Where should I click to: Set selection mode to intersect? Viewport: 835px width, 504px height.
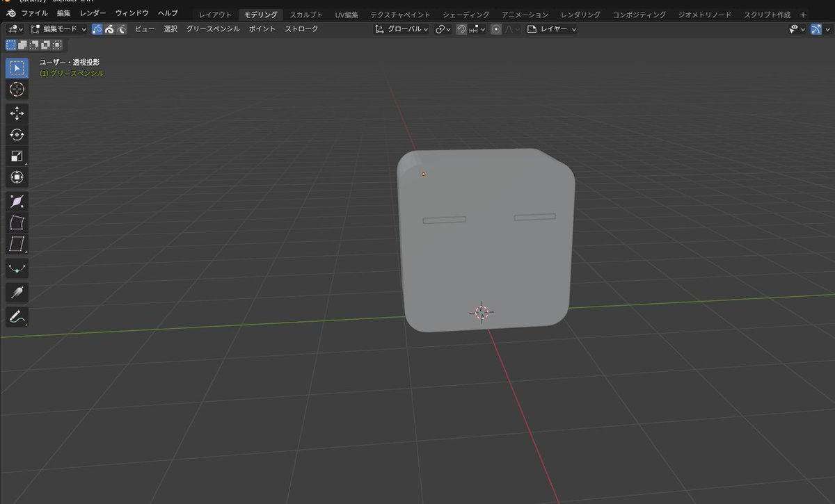(57, 45)
